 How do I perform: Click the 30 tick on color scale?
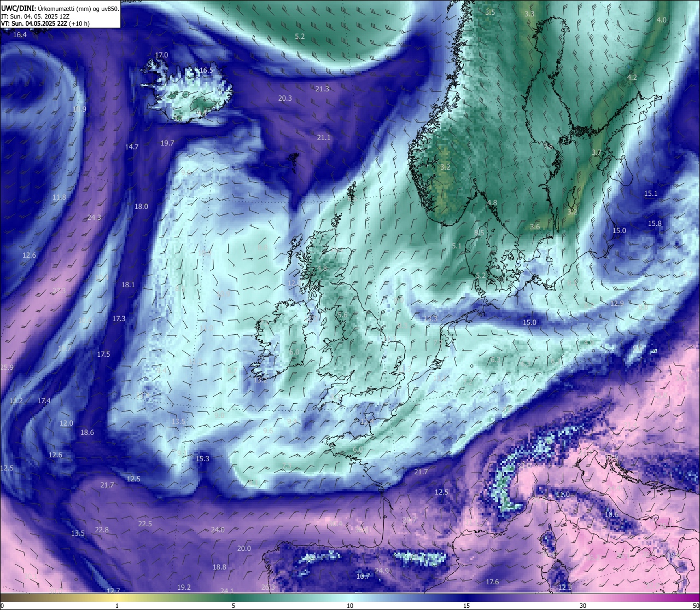click(583, 606)
